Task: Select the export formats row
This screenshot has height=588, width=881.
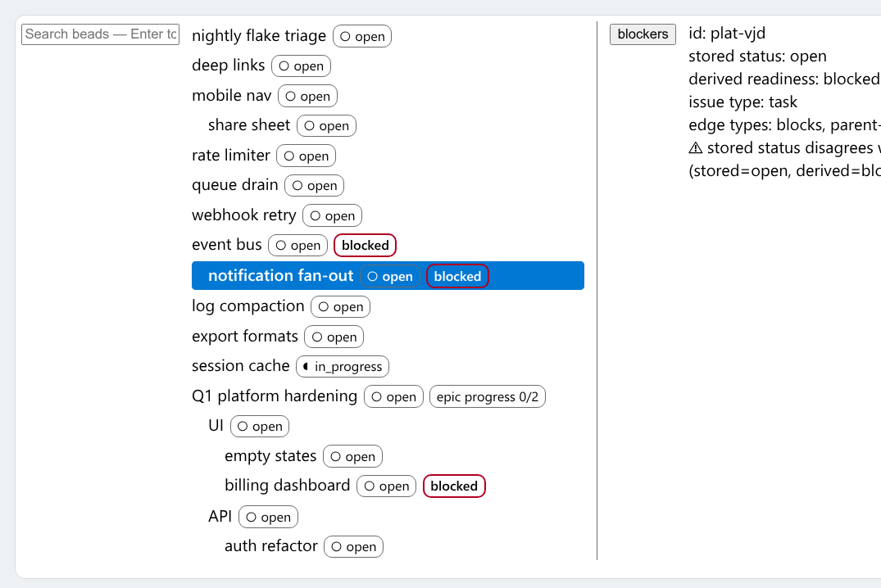Action: tap(388, 337)
